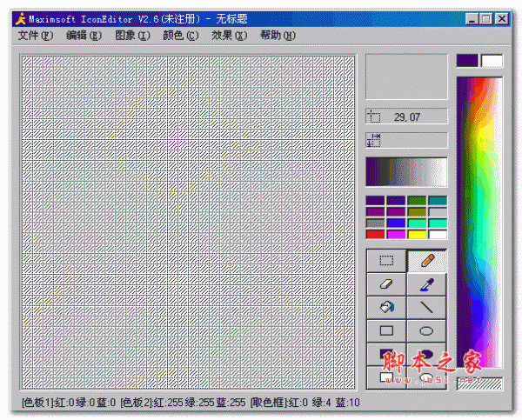Image resolution: width=522 pixels, height=420 pixels.
Task: Click the dark foreground color box
Action: (467, 61)
